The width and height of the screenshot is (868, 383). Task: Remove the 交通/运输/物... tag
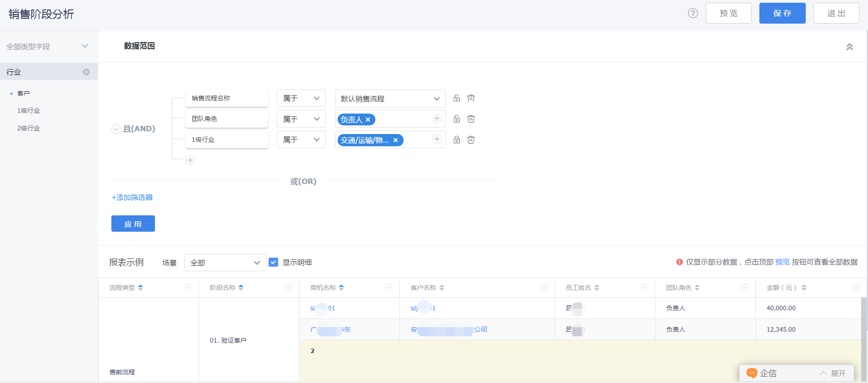396,140
